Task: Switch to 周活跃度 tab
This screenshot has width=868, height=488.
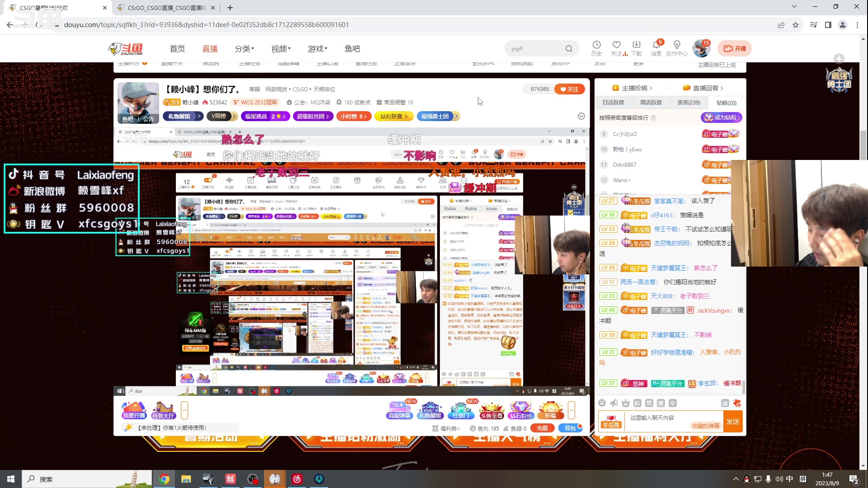Action: click(x=651, y=103)
